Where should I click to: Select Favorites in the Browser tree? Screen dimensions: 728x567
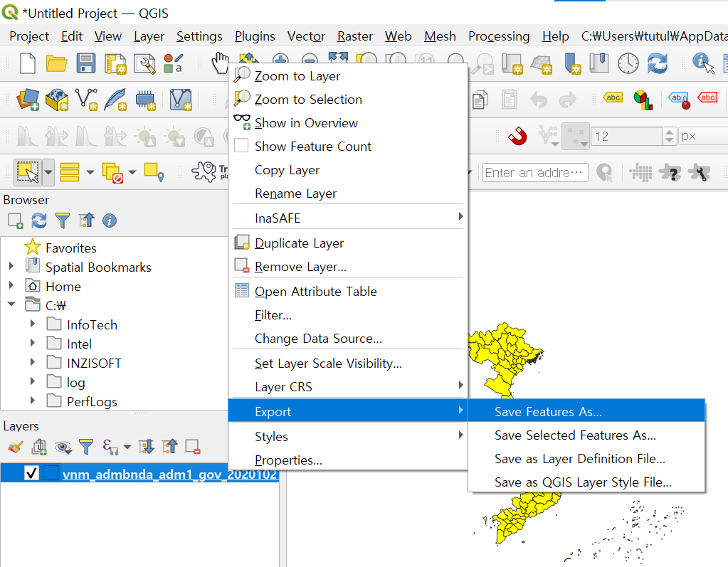click(x=70, y=248)
